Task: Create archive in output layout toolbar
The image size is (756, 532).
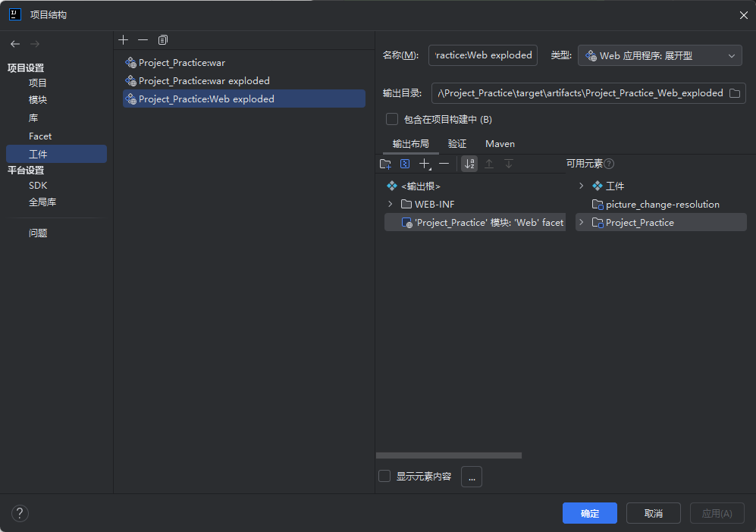Action: tap(405, 164)
